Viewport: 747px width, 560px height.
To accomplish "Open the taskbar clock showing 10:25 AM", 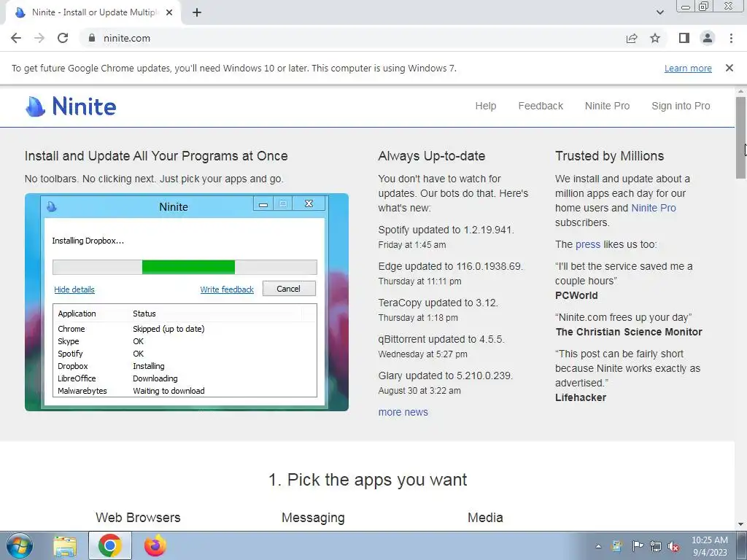I will (710, 546).
